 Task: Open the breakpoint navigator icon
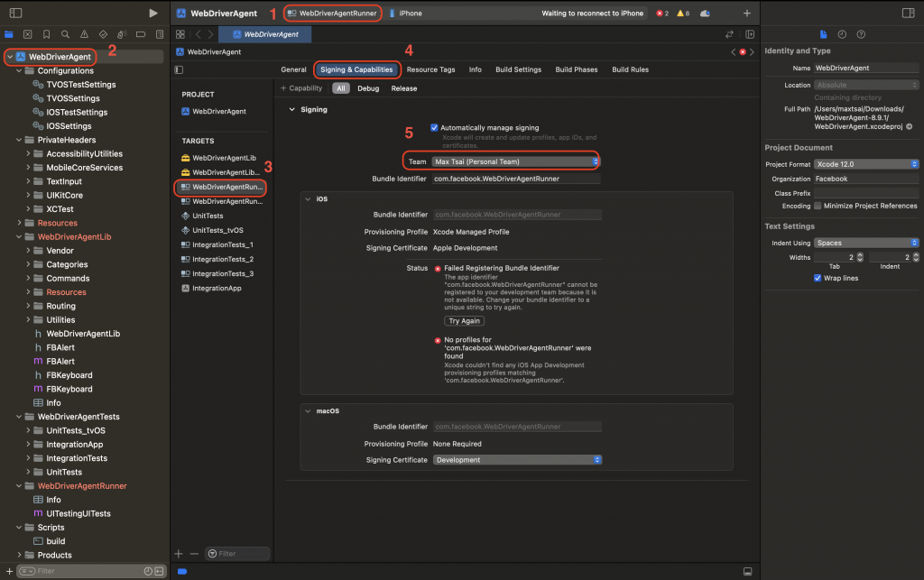(141, 34)
